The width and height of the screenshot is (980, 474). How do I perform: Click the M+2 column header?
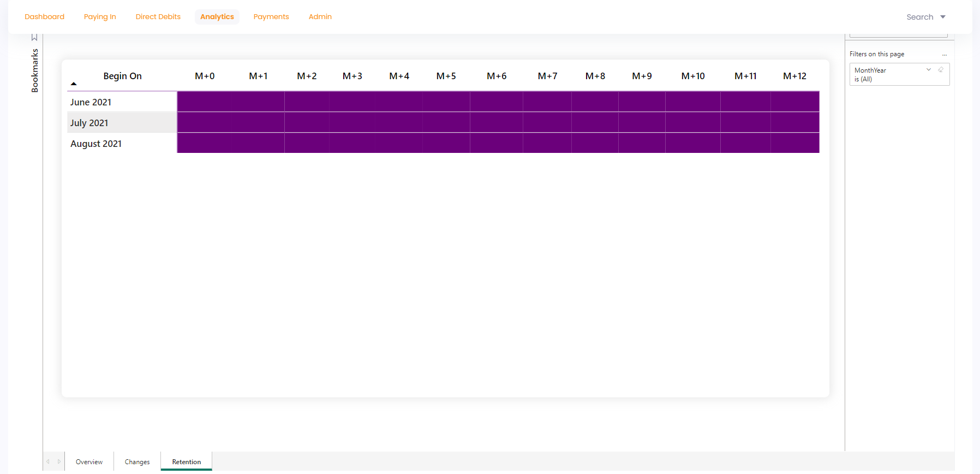(307, 76)
